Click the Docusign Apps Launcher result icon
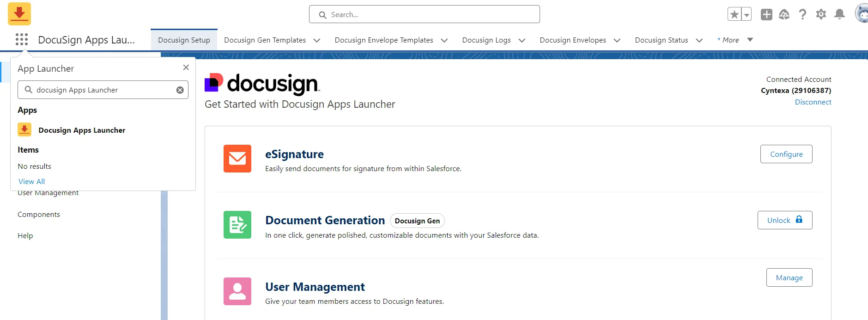 click(24, 129)
